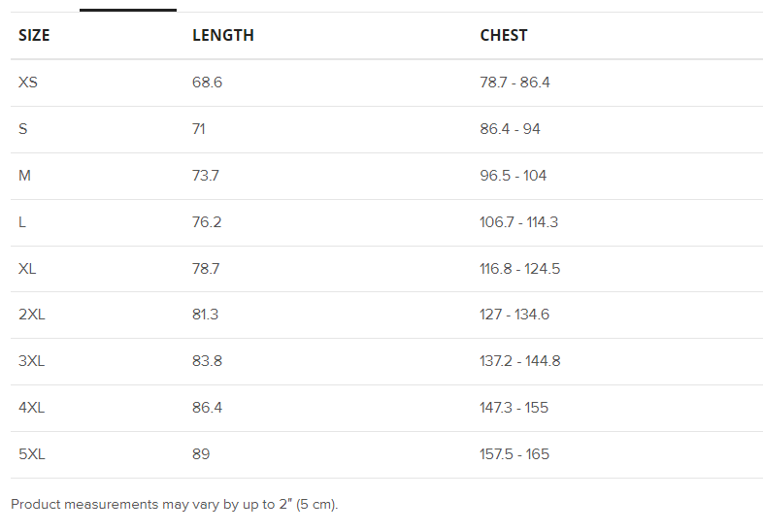Screen dimensions: 763x532
Task: Click the 73.7 length value
Action: 206,176
